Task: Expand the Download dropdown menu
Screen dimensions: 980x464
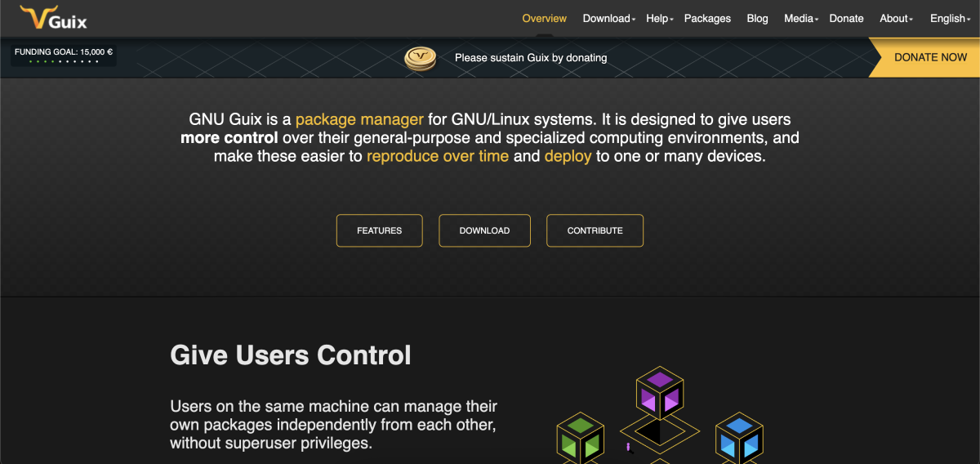Action: click(608, 18)
